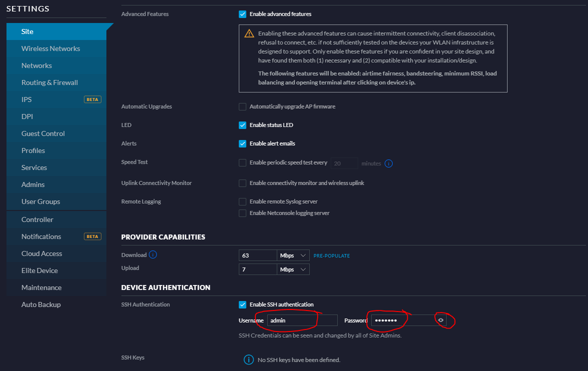
Task: Click info icon beside speed test minutes
Action: [x=389, y=163]
